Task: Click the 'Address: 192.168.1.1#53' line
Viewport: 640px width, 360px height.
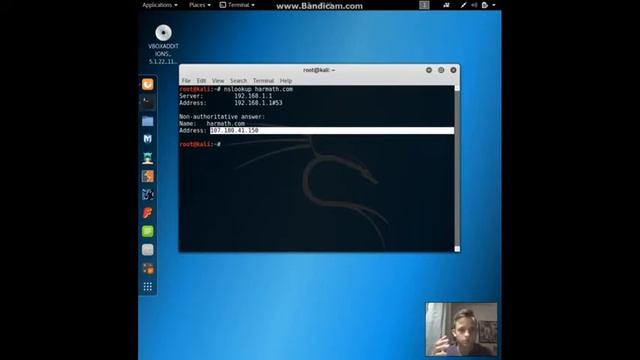Action: click(x=231, y=103)
